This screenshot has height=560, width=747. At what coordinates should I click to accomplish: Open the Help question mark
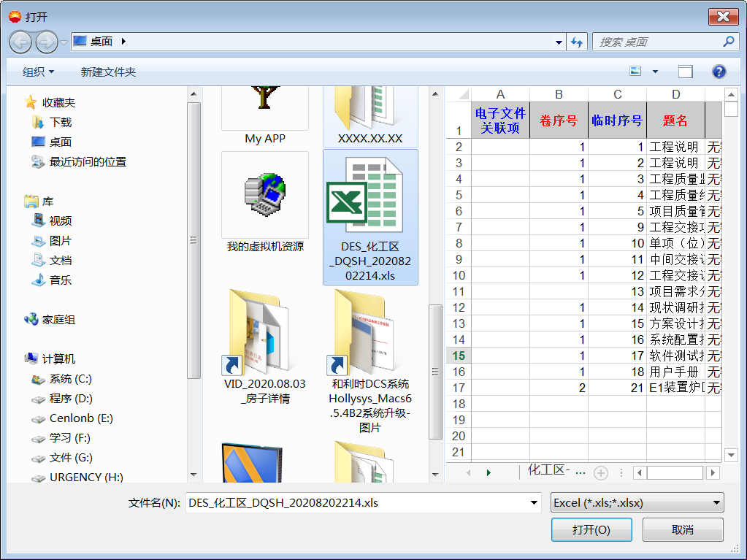coord(719,72)
